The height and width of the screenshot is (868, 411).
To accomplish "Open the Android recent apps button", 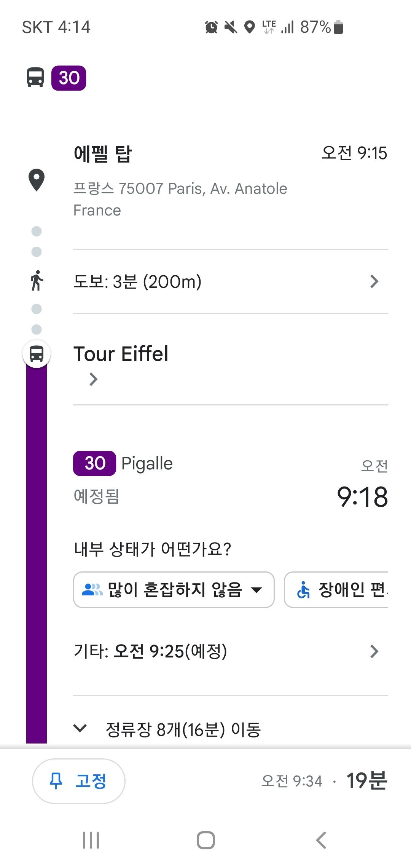I will click(91, 840).
